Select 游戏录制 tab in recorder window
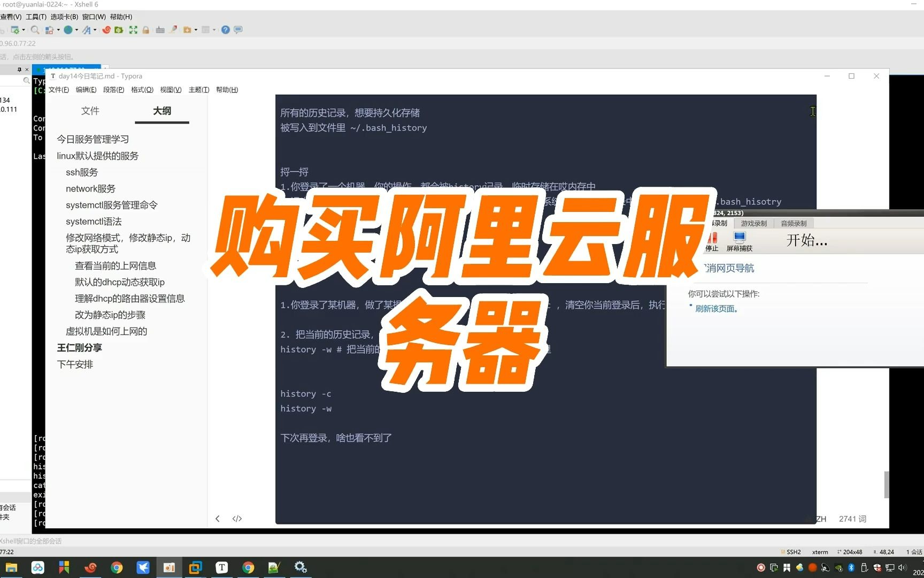This screenshot has width=924, height=578. pos(754,224)
